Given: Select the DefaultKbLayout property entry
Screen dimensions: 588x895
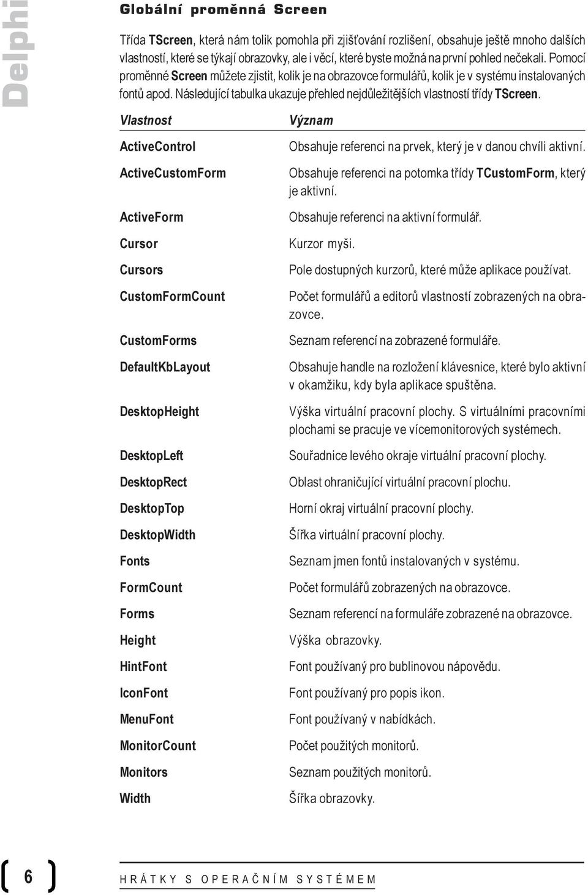Looking at the screenshot, I should click(x=165, y=367).
